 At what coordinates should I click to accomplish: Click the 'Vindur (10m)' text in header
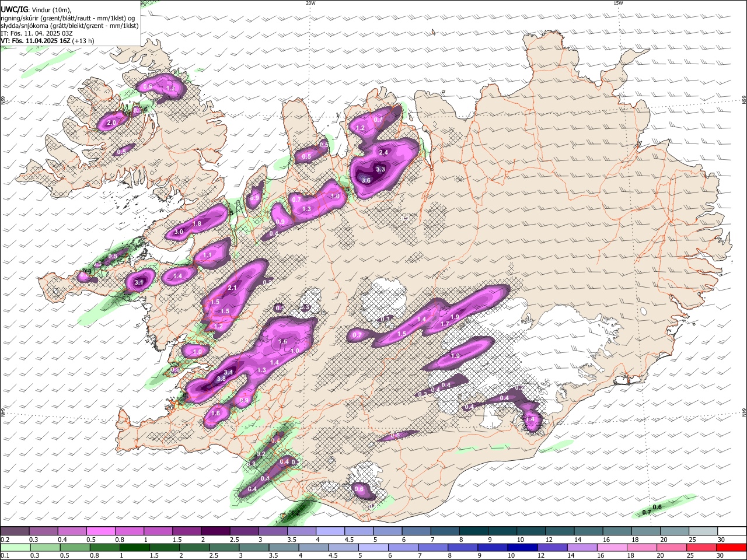[50, 10]
